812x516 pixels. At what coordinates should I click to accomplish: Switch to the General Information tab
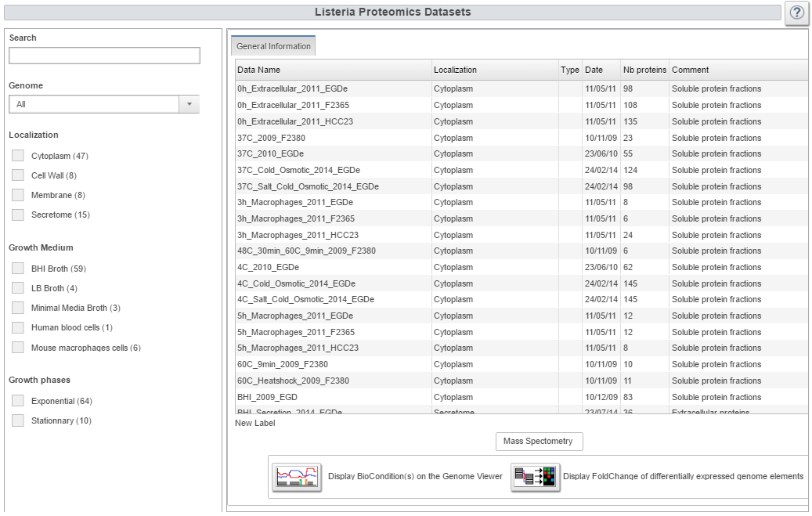[x=273, y=47]
